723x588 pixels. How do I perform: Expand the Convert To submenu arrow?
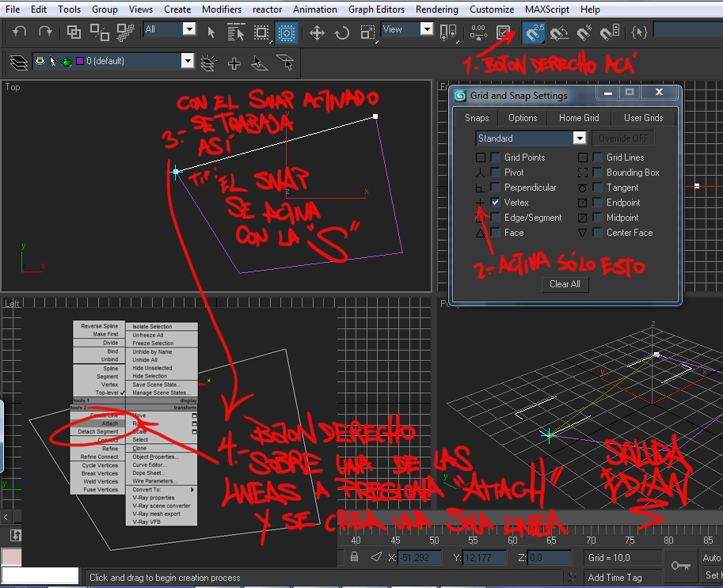pos(192,489)
